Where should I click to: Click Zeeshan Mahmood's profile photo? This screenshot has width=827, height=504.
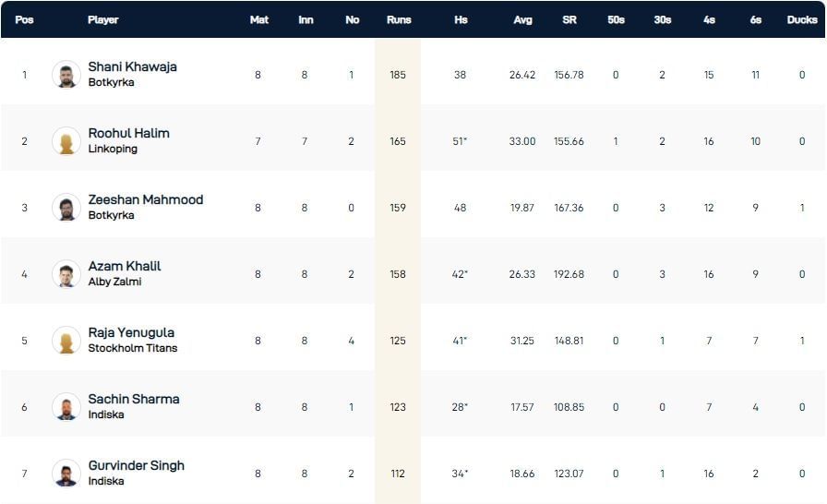pos(66,208)
